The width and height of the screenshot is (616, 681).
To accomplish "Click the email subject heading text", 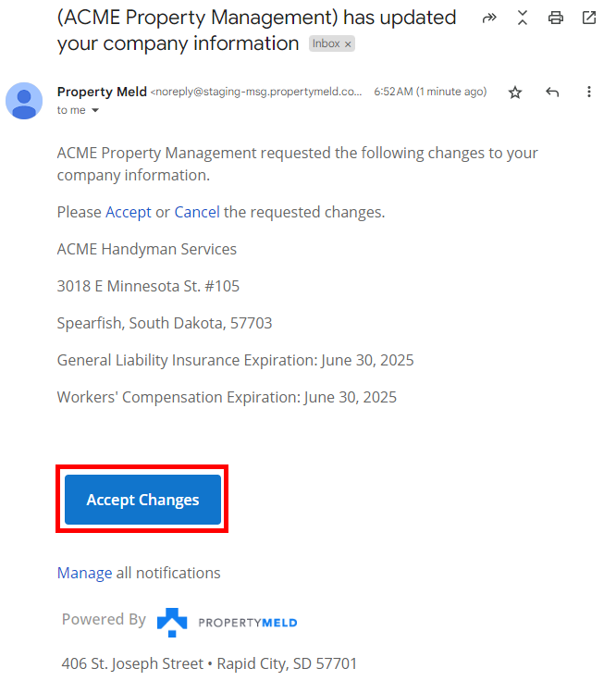I will 256,30.
